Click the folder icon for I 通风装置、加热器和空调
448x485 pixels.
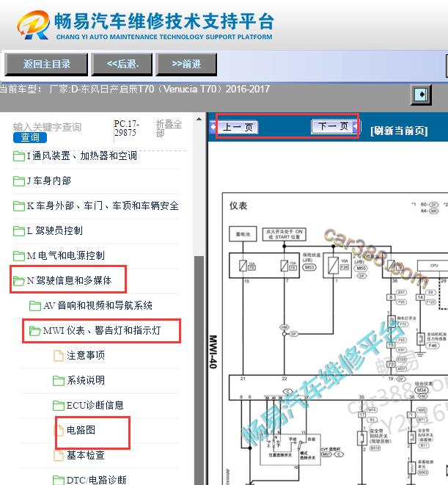click(19, 156)
